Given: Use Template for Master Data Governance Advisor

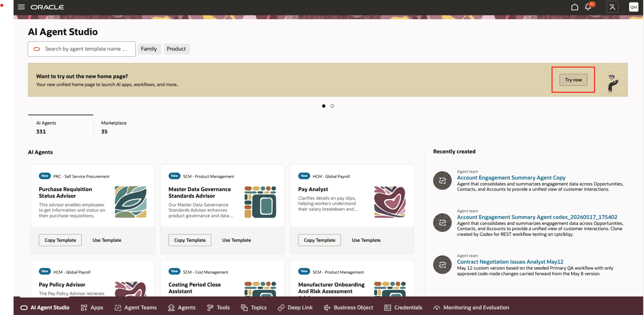Looking at the screenshot, I should point(236,240).
